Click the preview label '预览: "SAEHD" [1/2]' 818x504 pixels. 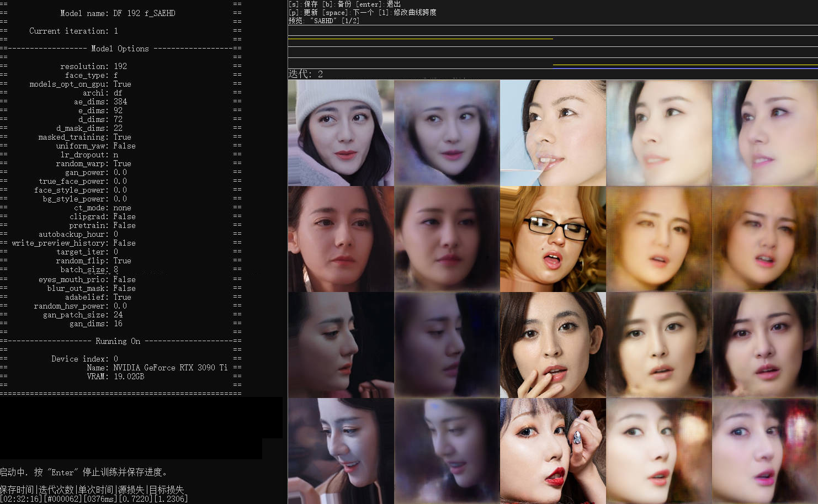coord(324,20)
